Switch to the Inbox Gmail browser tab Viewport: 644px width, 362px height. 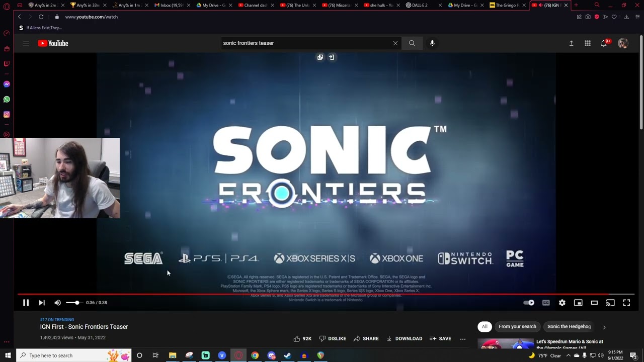171,5
